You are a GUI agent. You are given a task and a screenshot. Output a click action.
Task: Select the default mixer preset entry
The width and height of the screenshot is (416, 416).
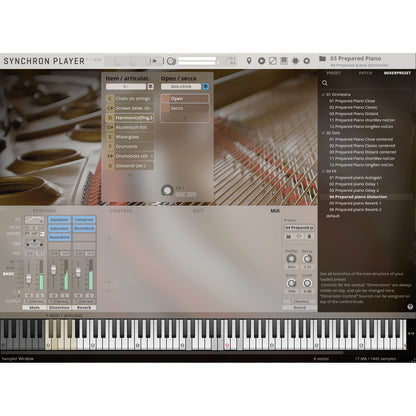(333, 216)
